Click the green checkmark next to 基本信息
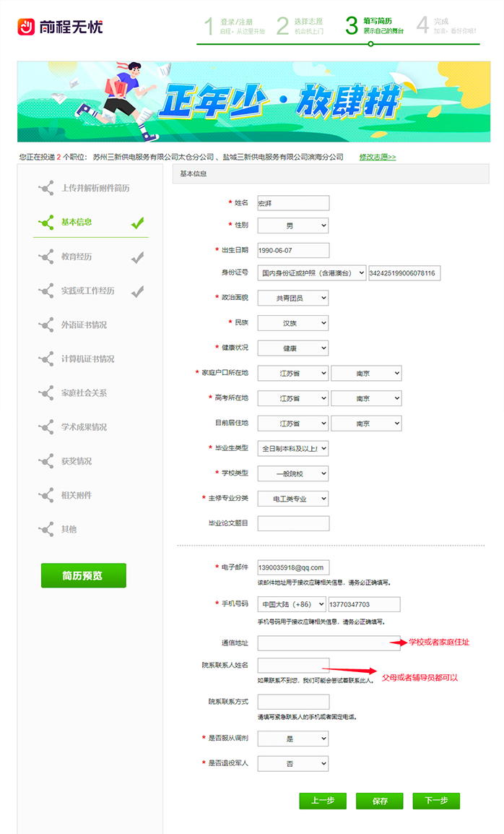 (137, 223)
